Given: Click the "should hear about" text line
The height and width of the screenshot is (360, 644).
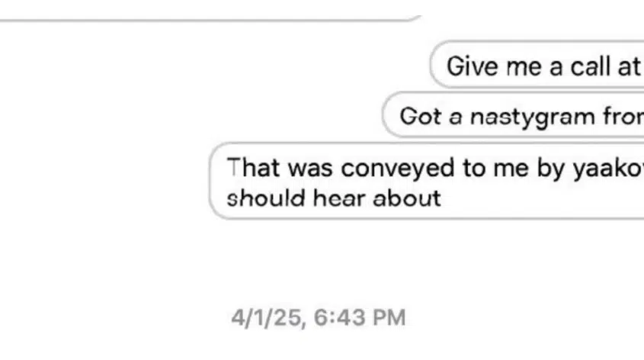Looking at the screenshot, I should click(334, 199).
